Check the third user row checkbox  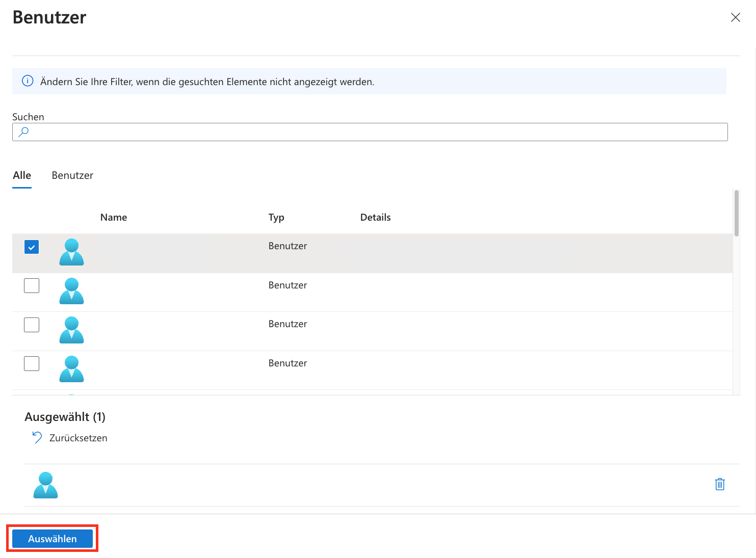32,325
